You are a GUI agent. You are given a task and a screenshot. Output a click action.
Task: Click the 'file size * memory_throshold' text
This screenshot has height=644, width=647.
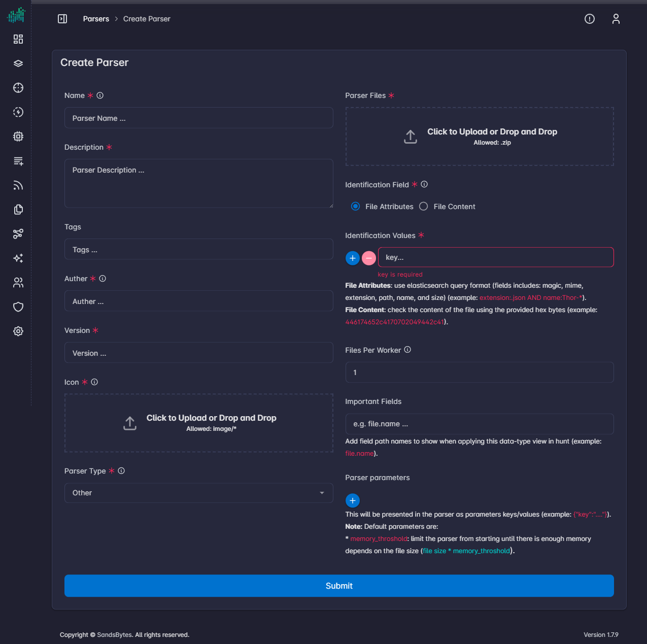466,551
